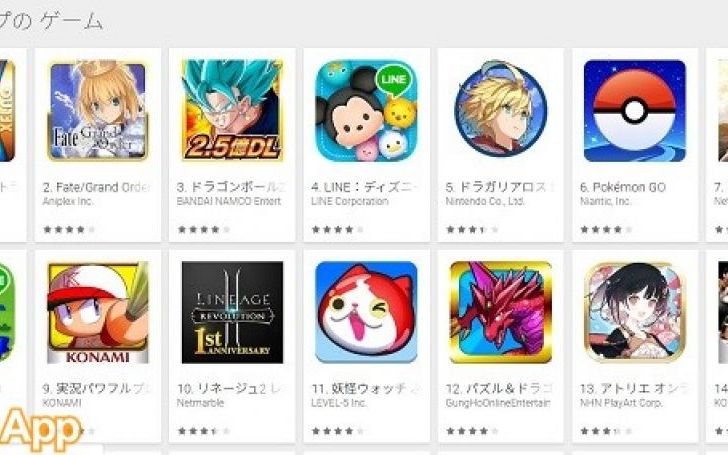Image resolution: width=728 pixels, height=455 pixels.
Task: Open the KONAMI baseball game icon
Action: click(x=98, y=312)
